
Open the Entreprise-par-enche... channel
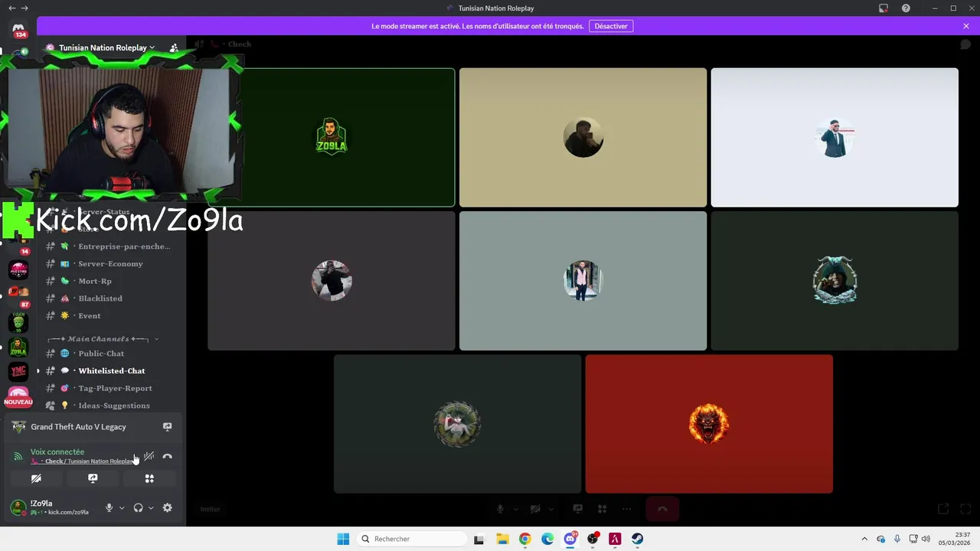[110, 246]
